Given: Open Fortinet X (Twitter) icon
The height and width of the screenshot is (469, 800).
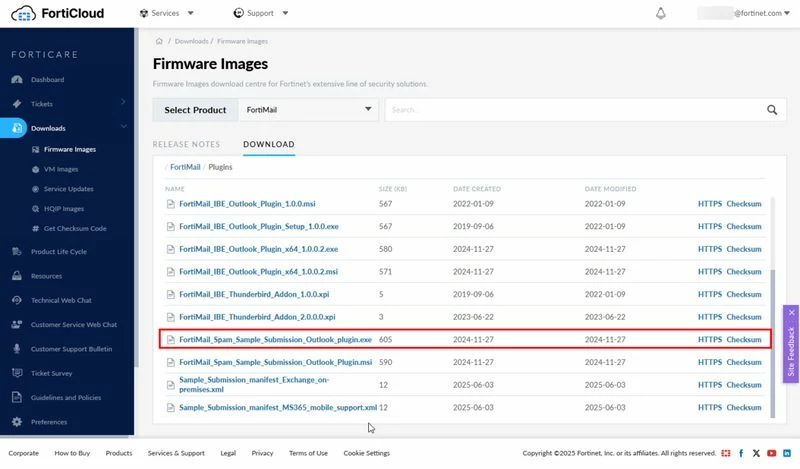Looking at the screenshot, I should [x=756, y=453].
